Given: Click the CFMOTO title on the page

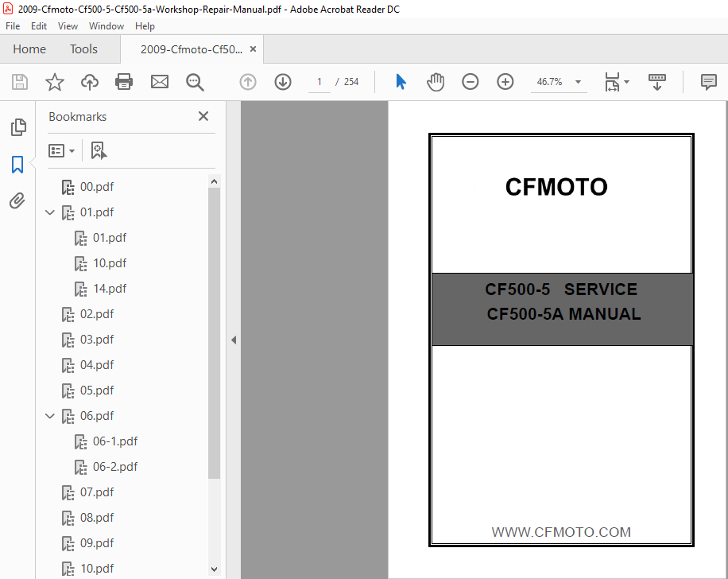Looking at the screenshot, I should pos(556,187).
